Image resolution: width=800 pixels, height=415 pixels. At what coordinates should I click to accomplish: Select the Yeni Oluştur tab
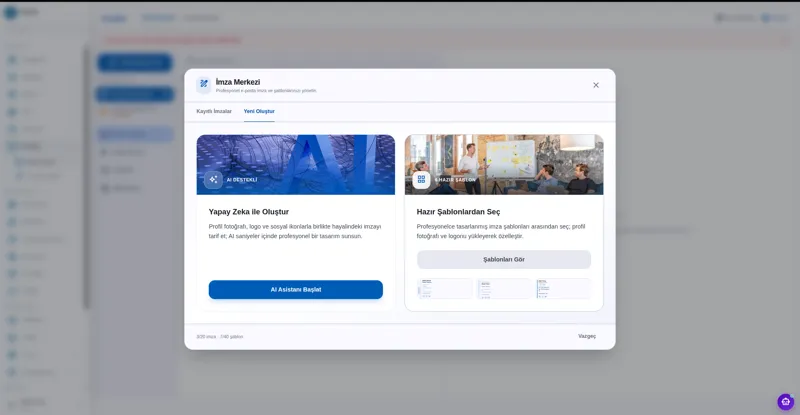(x=259, y=111)
